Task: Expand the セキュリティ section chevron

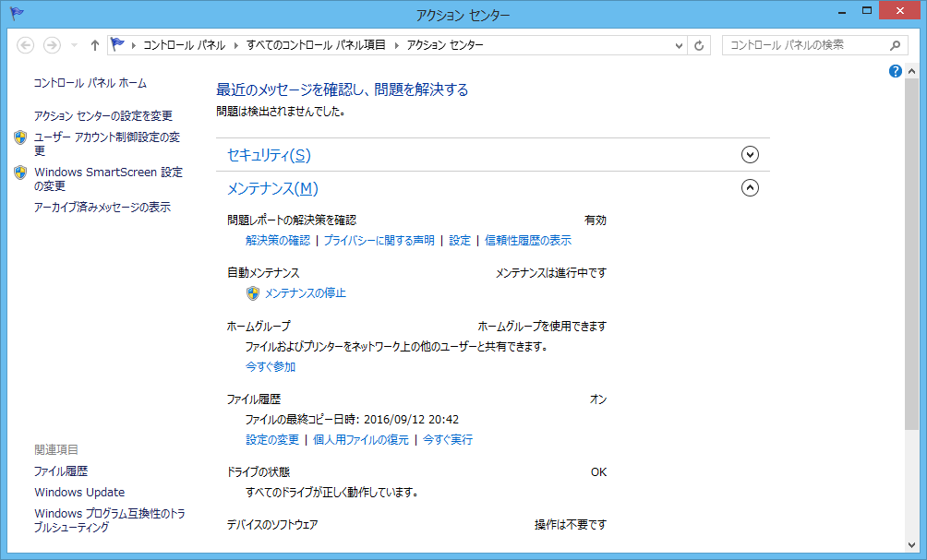Action: (750, 155)
